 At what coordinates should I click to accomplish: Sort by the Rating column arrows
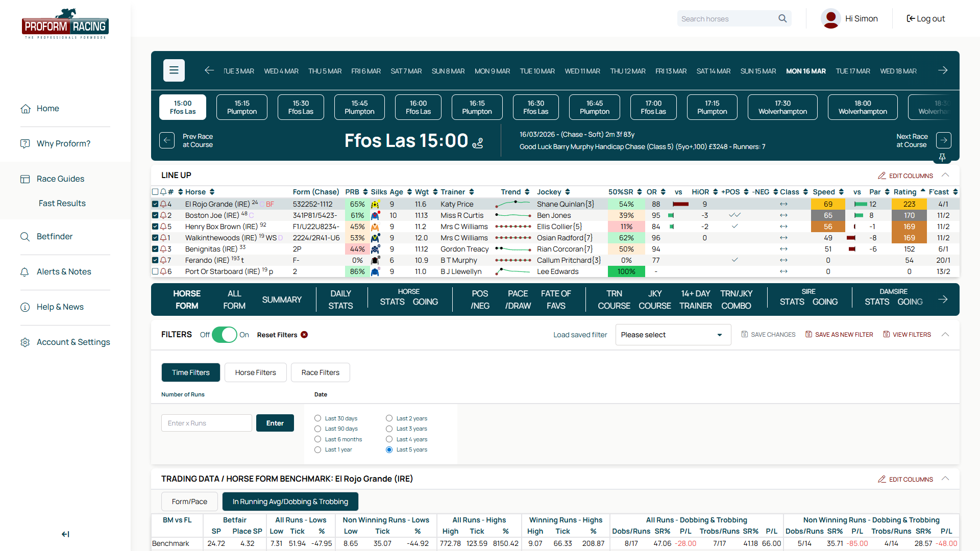point(923,192)
